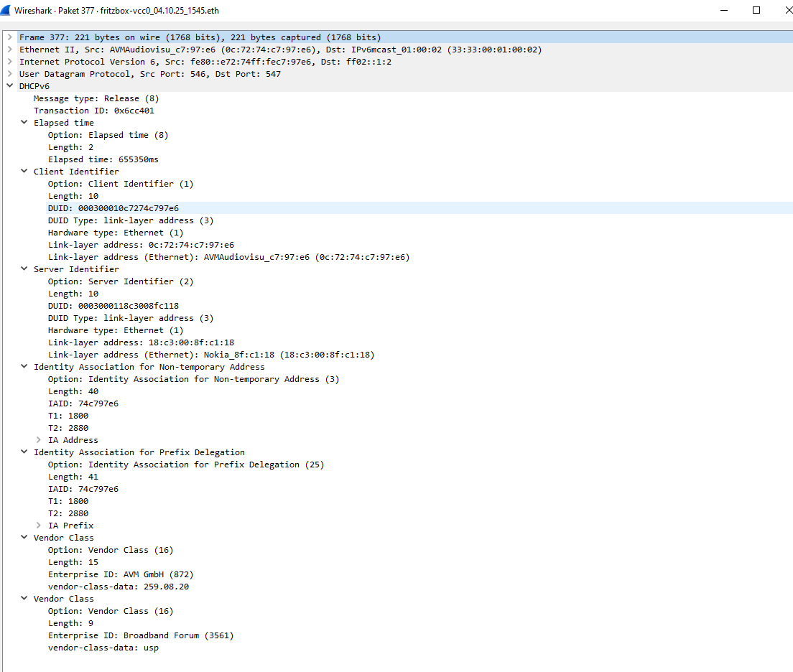Viewport: 793px width, 672px height.
Task: Select Length: 15
Action: click(x=73, y=561)
